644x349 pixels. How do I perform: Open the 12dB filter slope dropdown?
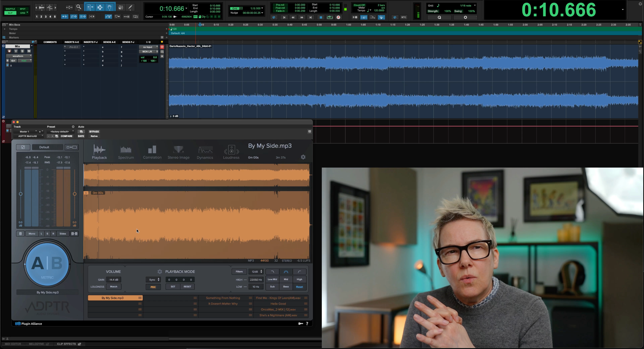(256, 272)
